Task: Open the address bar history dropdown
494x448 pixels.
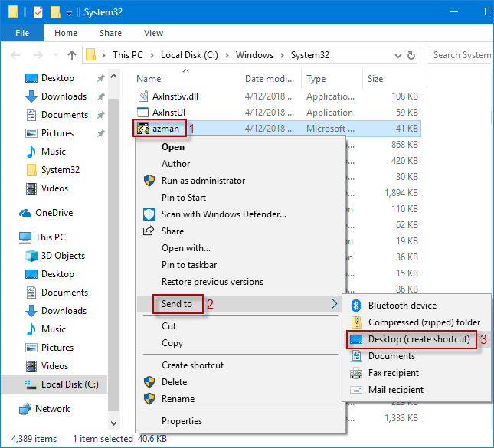Action: click(x=398, y=56)
